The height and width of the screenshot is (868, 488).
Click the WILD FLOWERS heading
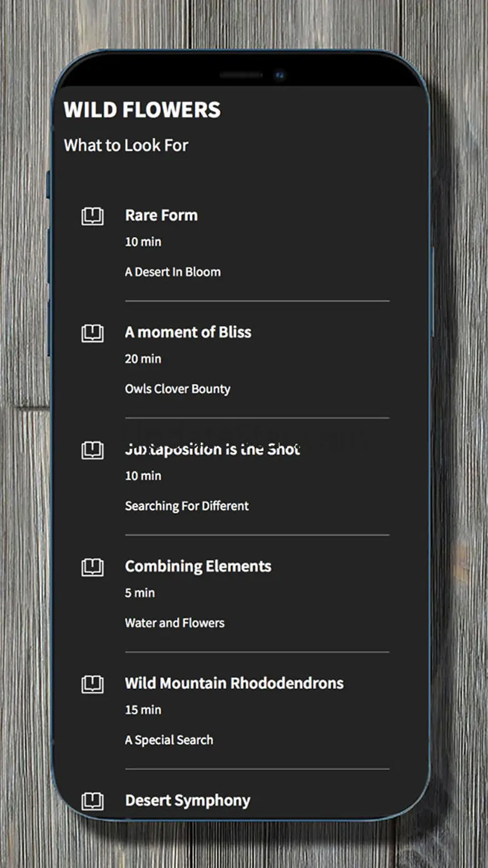(142, 110)
